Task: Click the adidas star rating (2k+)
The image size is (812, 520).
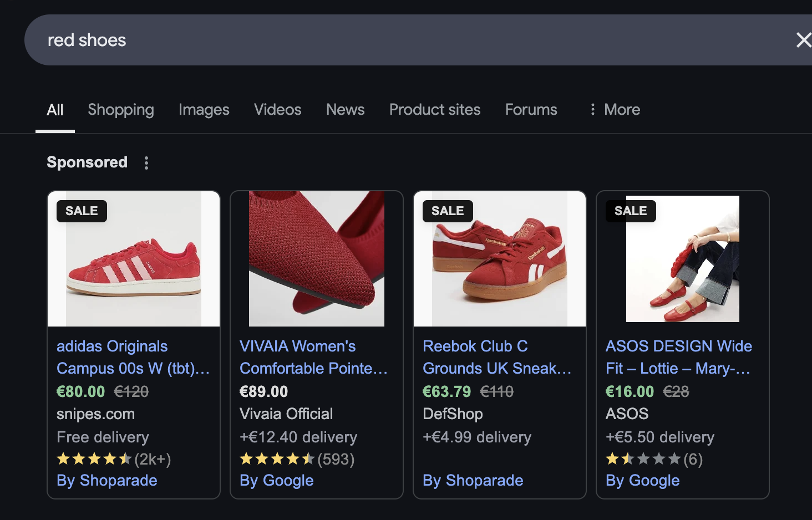Action: click(114, 459)
